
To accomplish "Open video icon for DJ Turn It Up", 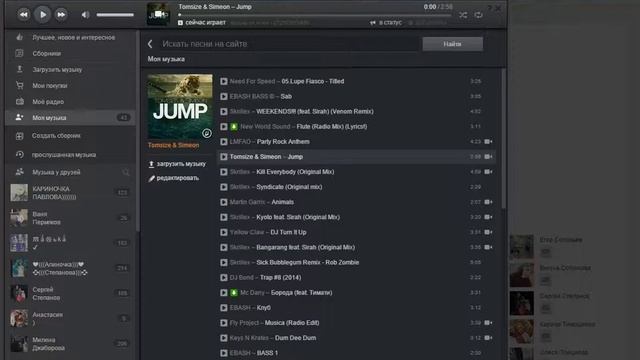I will 488,232.
